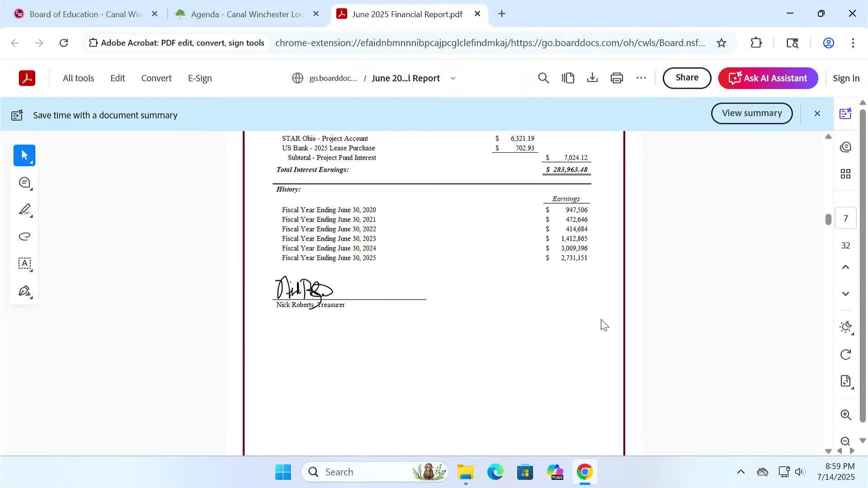Download the PDF file
This screenshot has height=488, width=868.
click(592, 78)
